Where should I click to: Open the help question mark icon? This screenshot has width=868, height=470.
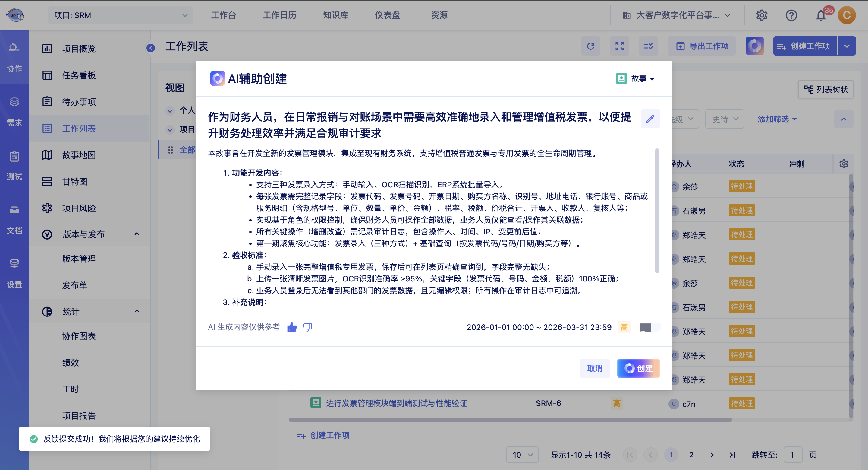791,15
